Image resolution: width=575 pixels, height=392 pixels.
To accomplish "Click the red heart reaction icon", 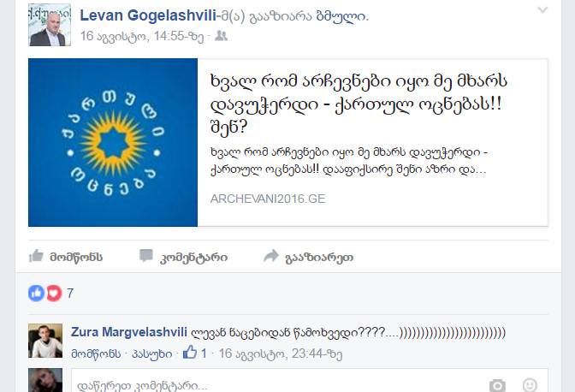I will pos(54,293).
